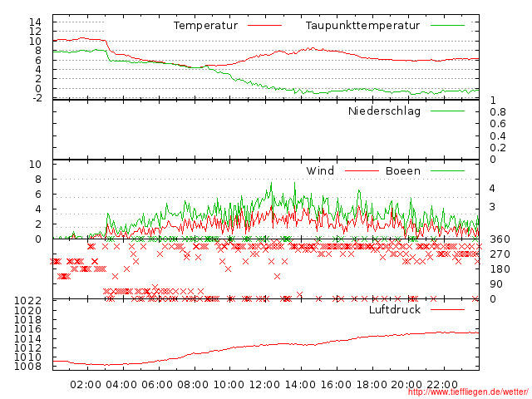The height and width of the screenshot is (399, 532).
Task: Click the 0.4 precipitation axis value
Action: [498, 136]
